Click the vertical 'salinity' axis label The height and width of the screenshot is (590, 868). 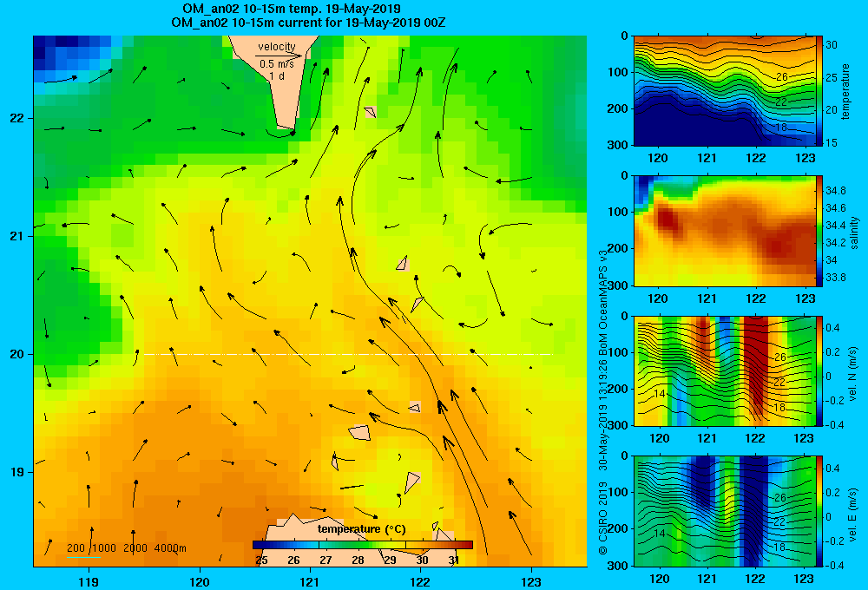point(853,233)
